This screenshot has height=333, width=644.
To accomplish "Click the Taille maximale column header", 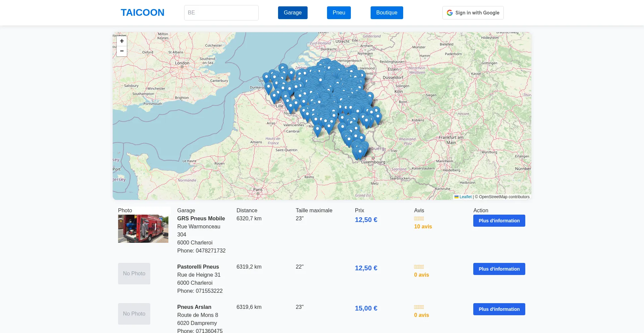I will pyautogui.click(x=314, y=211).
